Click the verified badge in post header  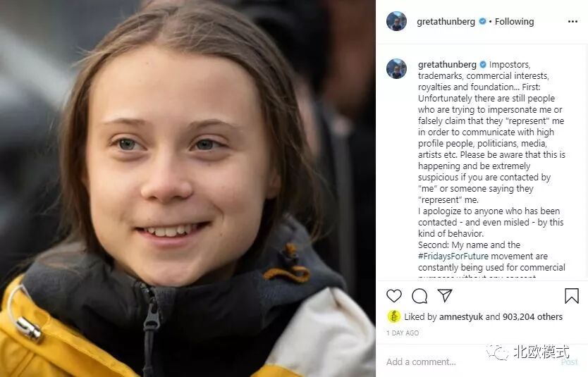[x=482, y=21]
